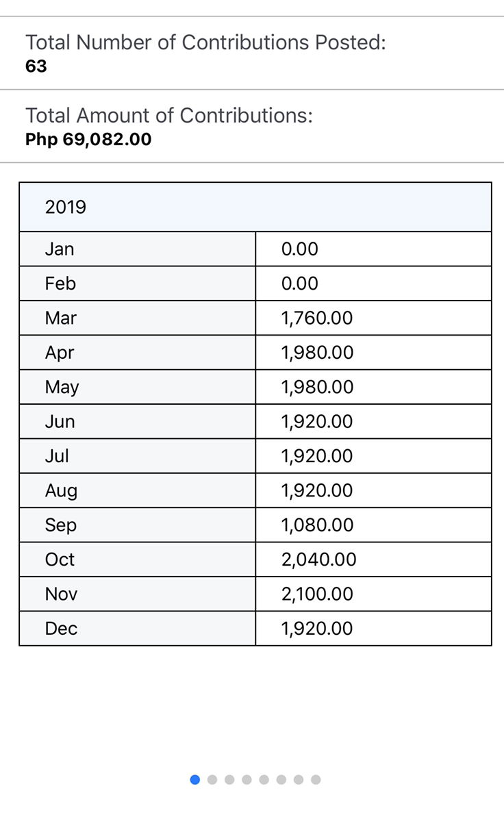Tap the active blue first page dot
This screenshot has height=819, width=504.
195,779
